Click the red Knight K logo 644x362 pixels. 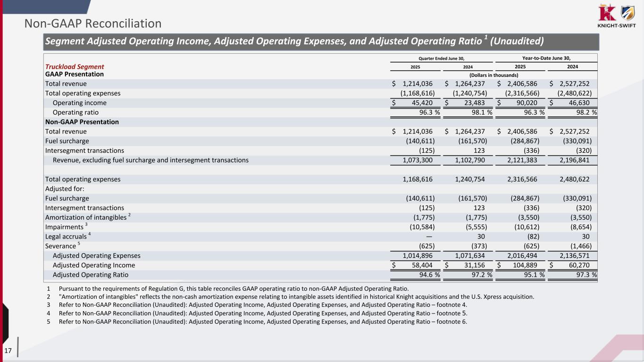coord(606,12)
